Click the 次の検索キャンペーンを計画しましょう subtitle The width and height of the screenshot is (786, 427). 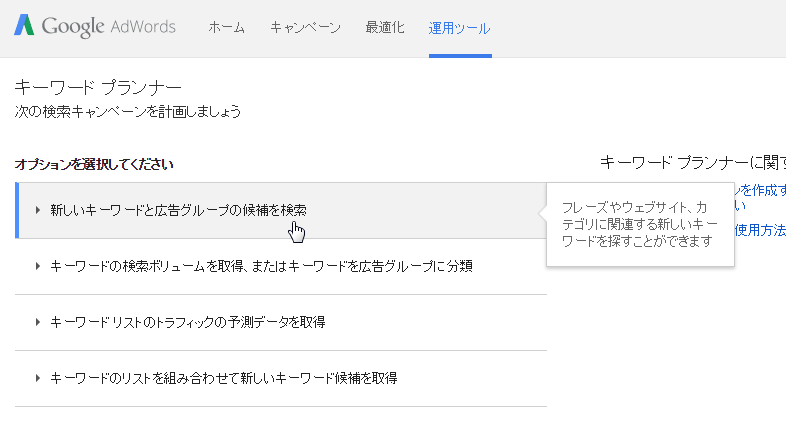click(128, 112)
